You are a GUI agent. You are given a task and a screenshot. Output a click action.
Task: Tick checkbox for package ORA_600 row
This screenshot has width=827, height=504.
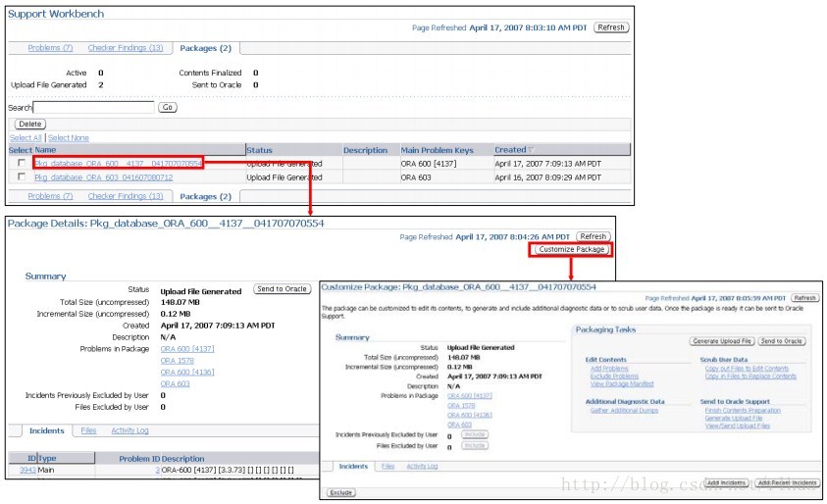click(22, 163)
